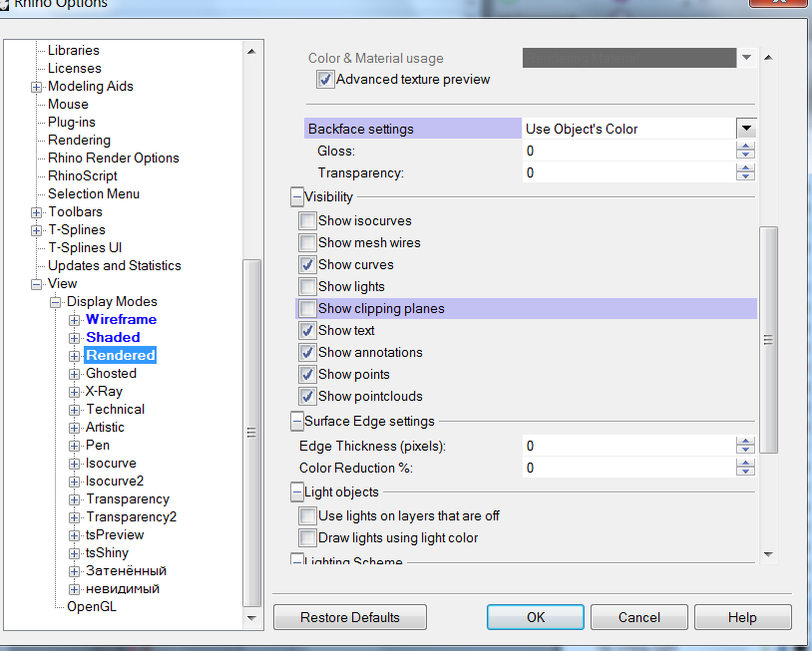Image resolution: width=812 pixels, height=651 pixels.
Task: Open Plug-ins options page
Action: pyautogui.click(x=72, y=123)
